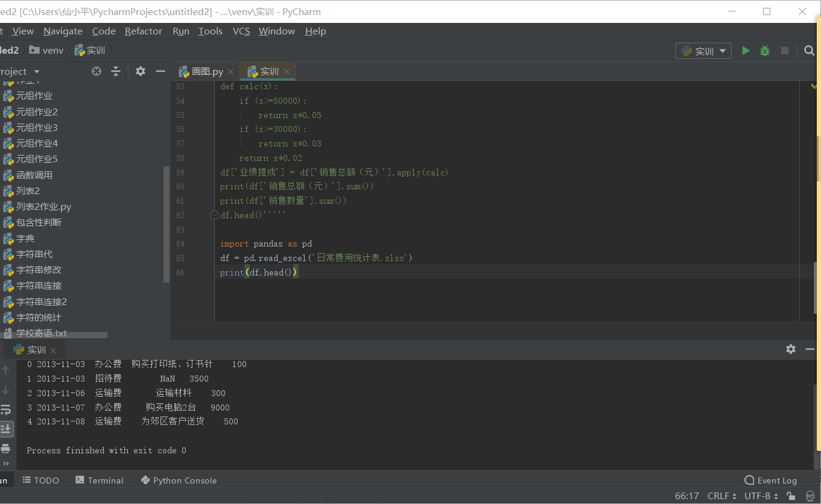
Task: Click 实训 in the breadcrumb bar
Action: click(90, 51)
